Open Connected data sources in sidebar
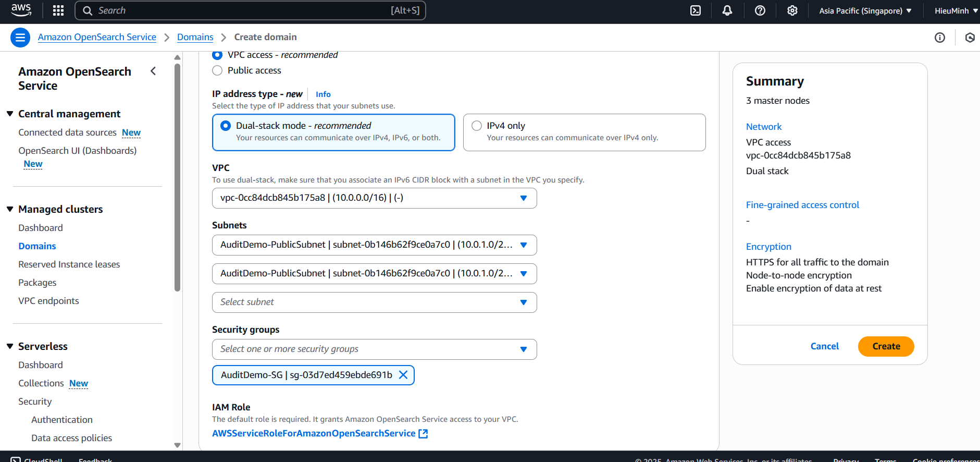Viewport: 980px width, 462px height. coord(67,132)
